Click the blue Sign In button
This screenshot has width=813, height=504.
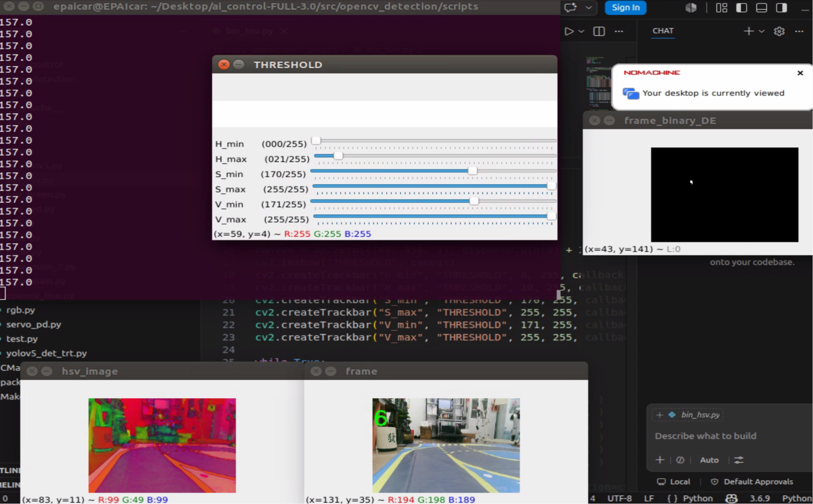coord(626,8)
